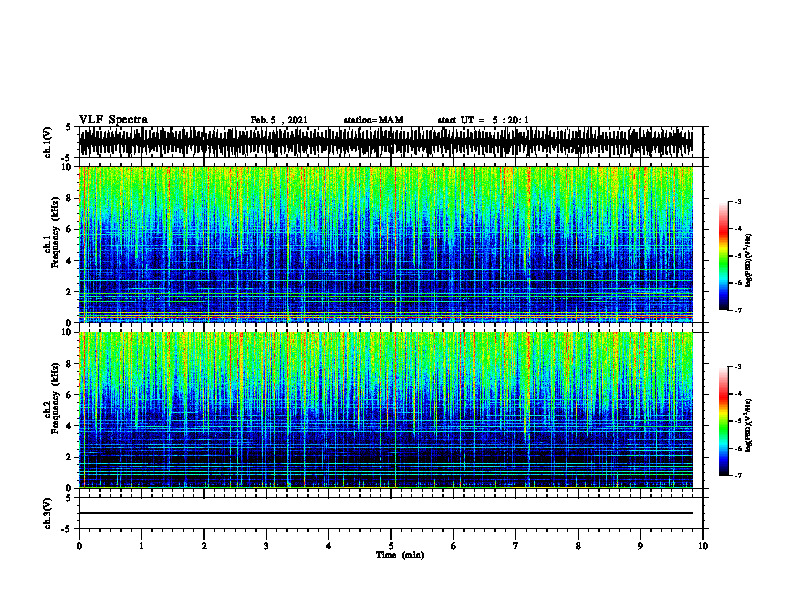The image size is (792, 612).
Task: Click the "-3" label on ch.2 color scale
Action: pos(738,367)
